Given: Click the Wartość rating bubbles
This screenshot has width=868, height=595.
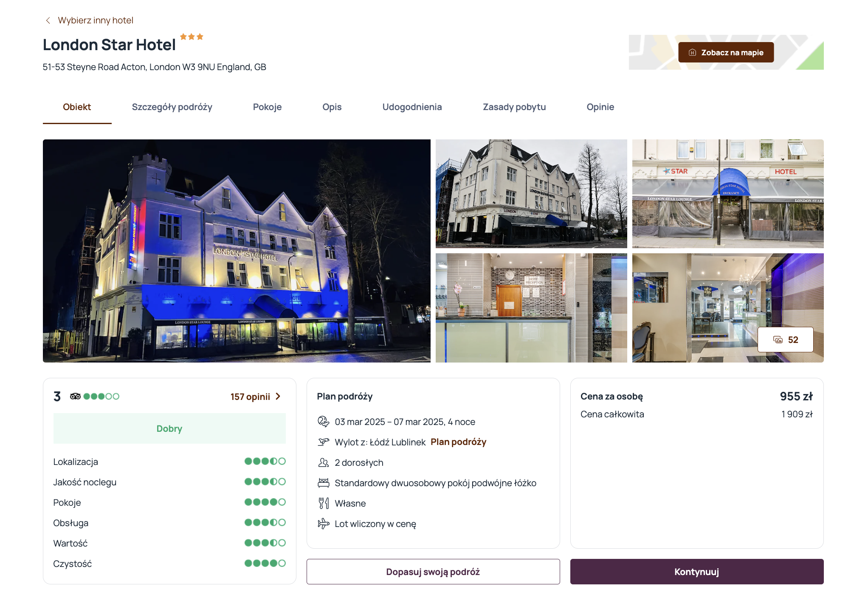Looking at the screenshot, I should (x=265, y=543).
